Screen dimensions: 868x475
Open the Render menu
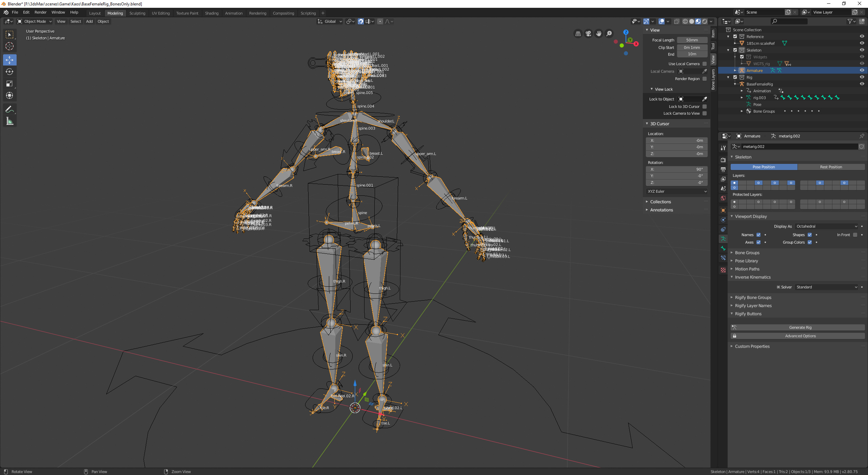pos(40,12)
